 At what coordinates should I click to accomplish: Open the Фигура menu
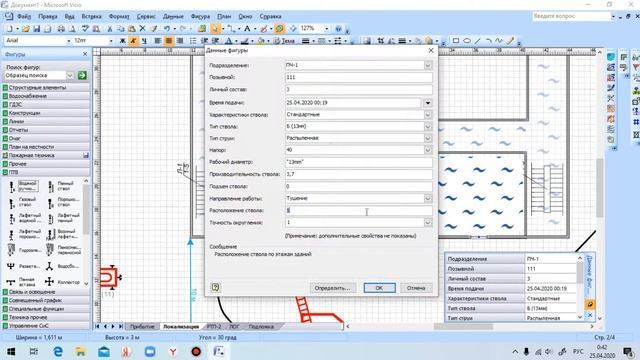click(200, 16)
